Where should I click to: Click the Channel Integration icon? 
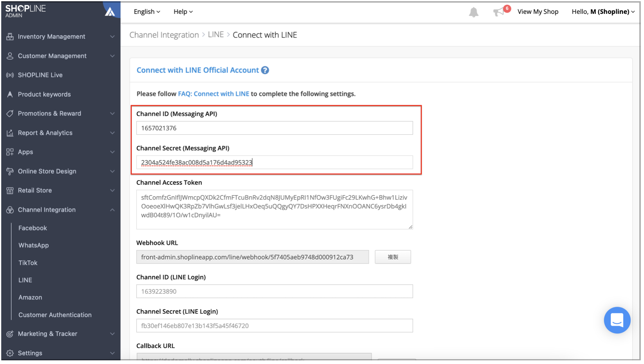pos(10,210)
